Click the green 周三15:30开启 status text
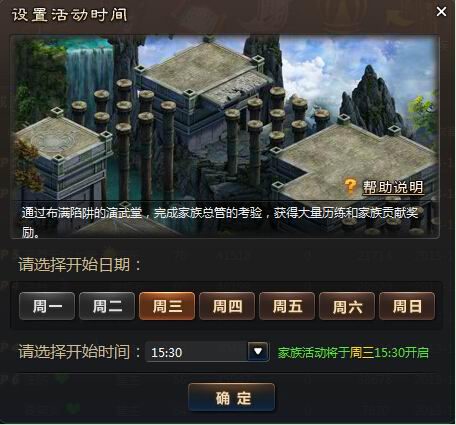The width and height of the screenshot is (456, 425). (353, 353)
